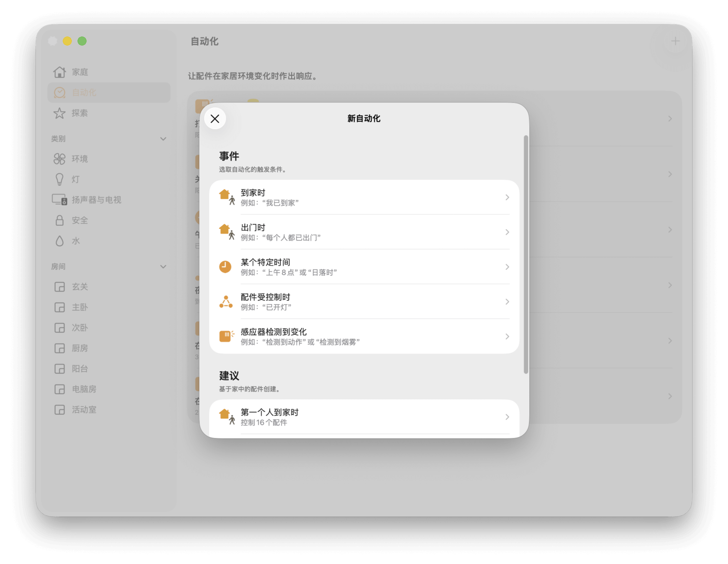Click the star icon beside 探索
The width and height of the screenshot is (728, 564).
(x=60, y=113)
